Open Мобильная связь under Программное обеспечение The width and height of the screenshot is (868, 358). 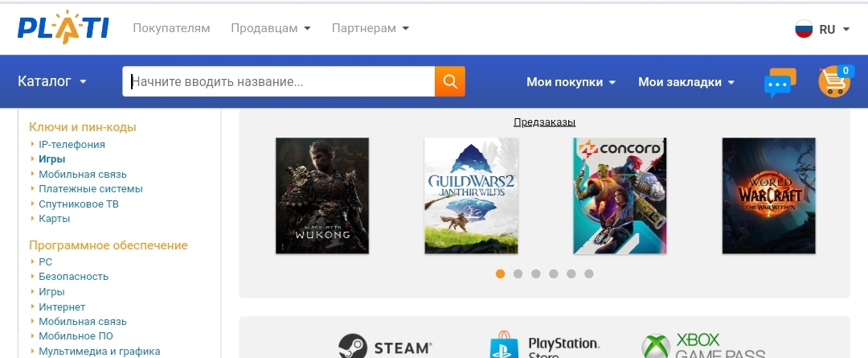coord(83,322)
